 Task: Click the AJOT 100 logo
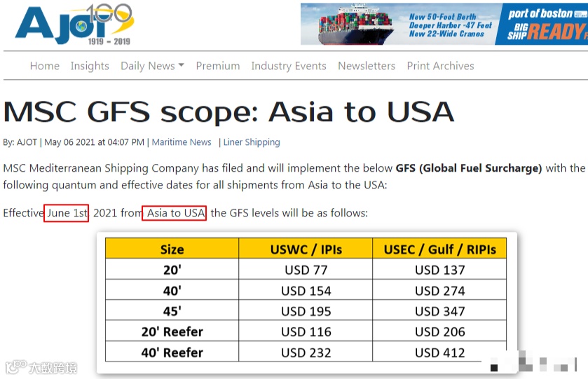pyautogui.click(x=74, y=24)
